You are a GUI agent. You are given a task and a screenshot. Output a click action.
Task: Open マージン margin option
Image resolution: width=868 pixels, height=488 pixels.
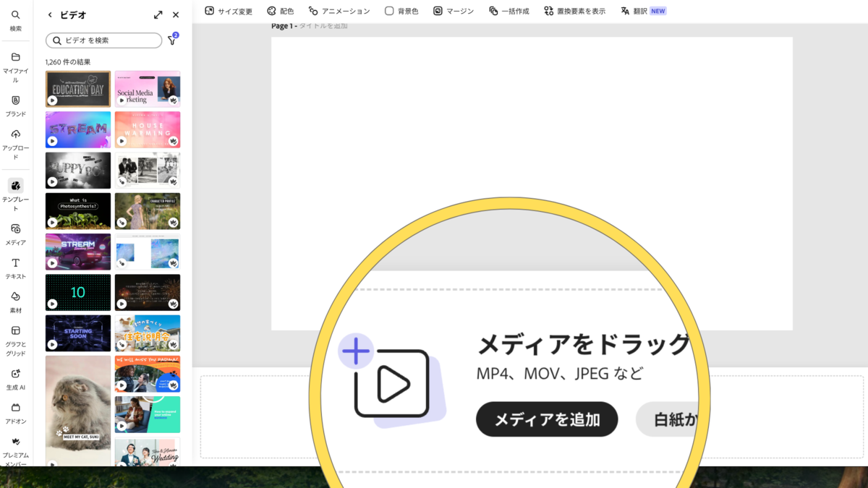pos(453,11)
